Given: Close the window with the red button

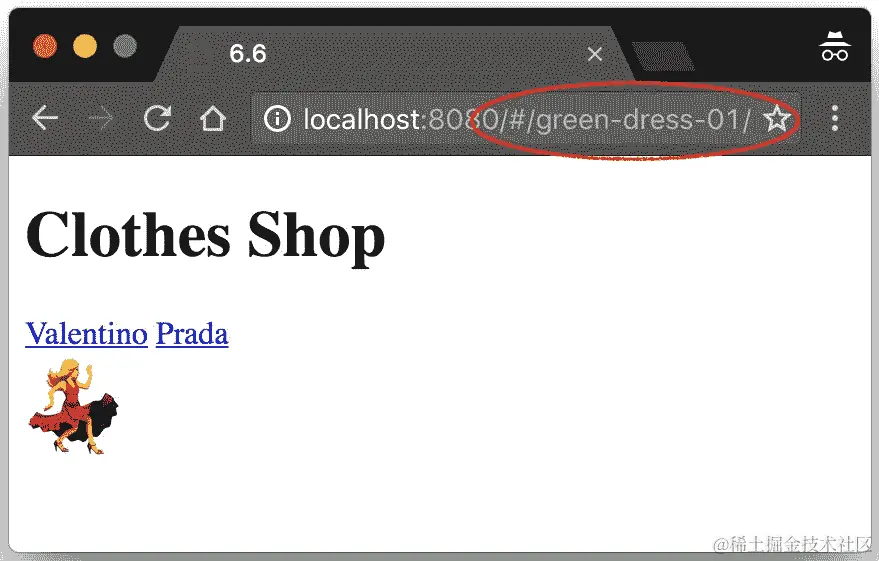Looking at the screenshot, I should [45, 46].
